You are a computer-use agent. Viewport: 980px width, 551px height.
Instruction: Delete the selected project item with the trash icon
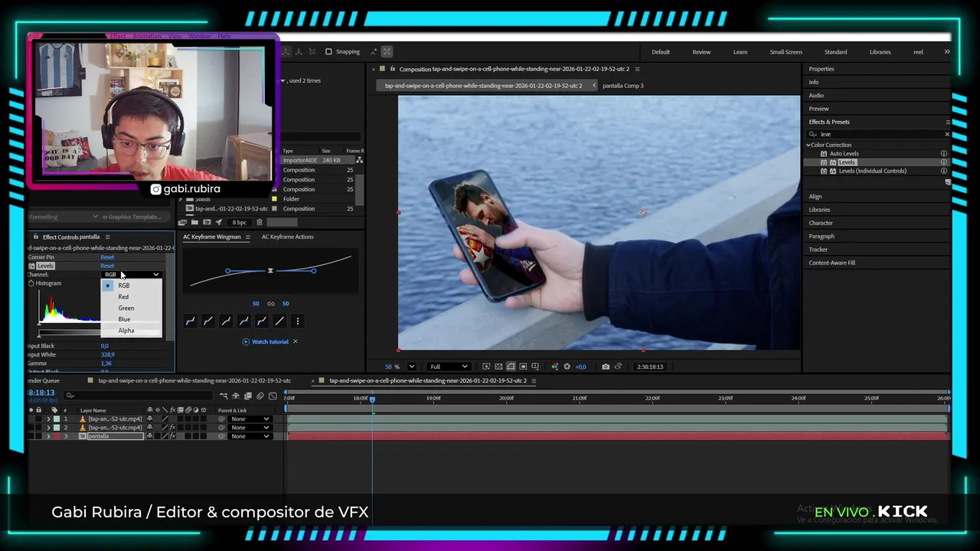(259, 222)
